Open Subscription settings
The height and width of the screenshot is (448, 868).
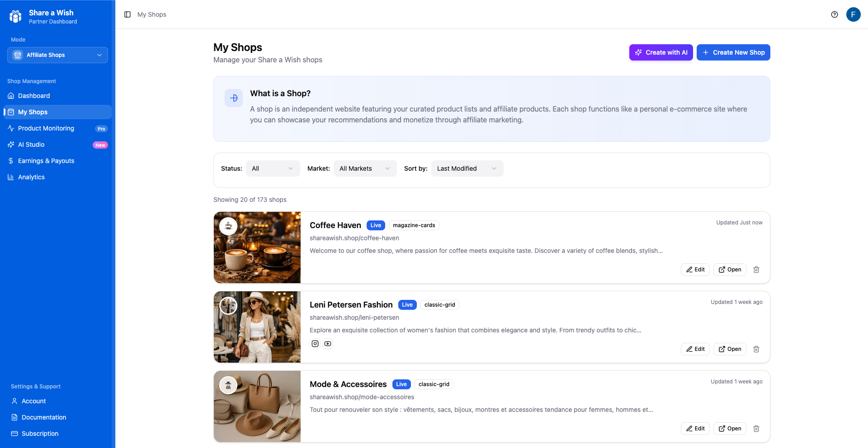point(57,434)
